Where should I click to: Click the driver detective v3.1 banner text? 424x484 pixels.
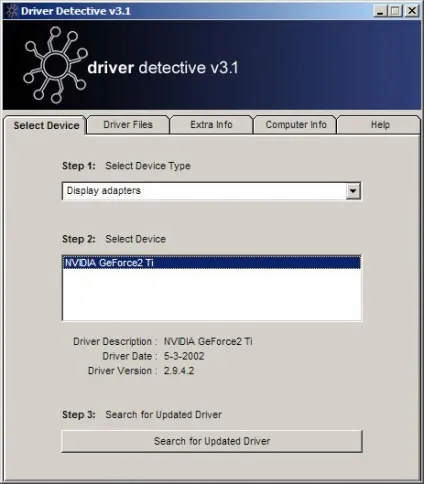point(163,68)
